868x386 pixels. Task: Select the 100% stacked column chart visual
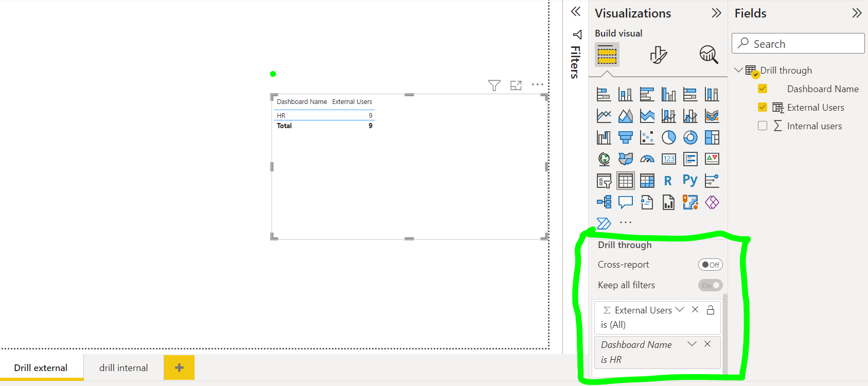tap(712, 94)
